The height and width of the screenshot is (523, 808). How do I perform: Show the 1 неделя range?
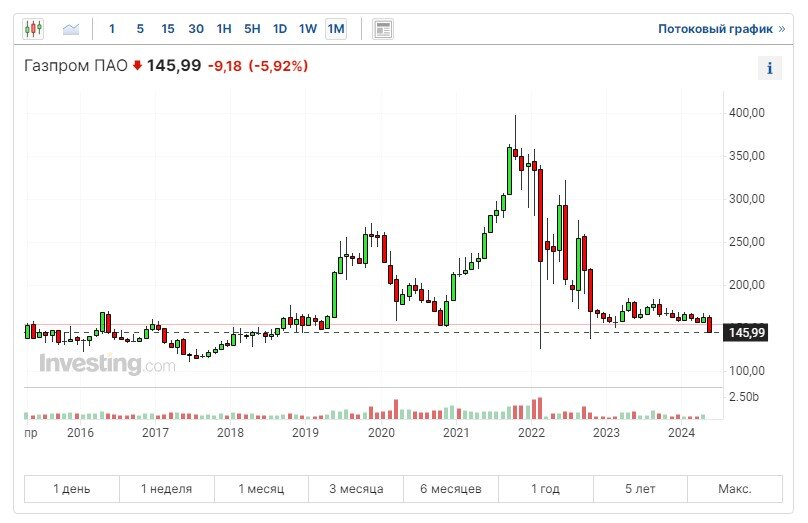tap(166, 488)
